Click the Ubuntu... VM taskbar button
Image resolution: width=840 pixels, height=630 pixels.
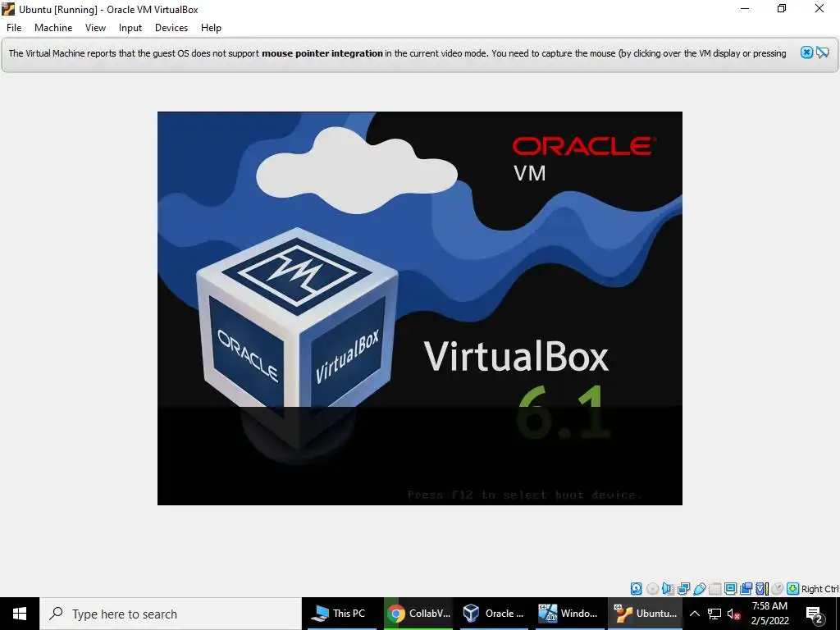tap(646, 614)
